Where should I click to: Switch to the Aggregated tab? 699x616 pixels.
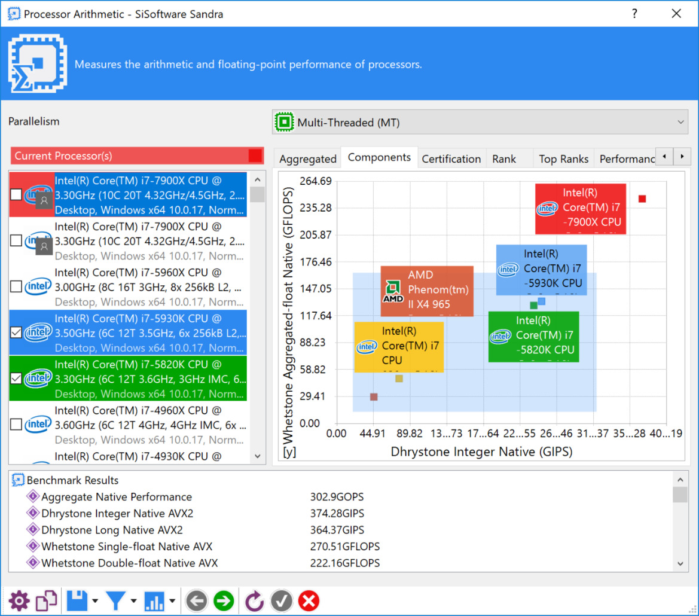click(x=307, y=158)
